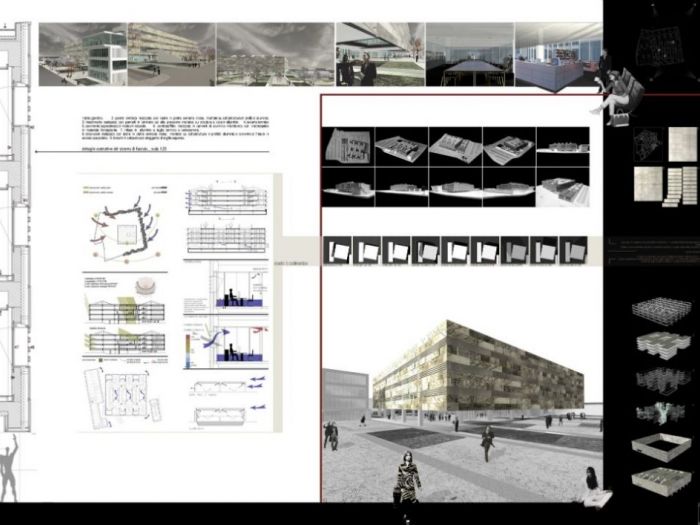Click the hollow square perimeter axonometric diagram
The width and height of the screenshot is (700, 525).
(661, 446)
